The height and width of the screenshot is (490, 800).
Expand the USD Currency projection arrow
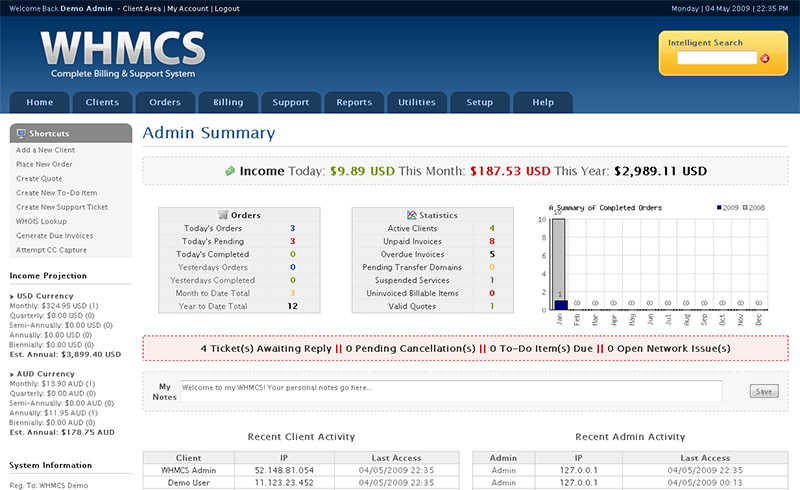[12, 297]
